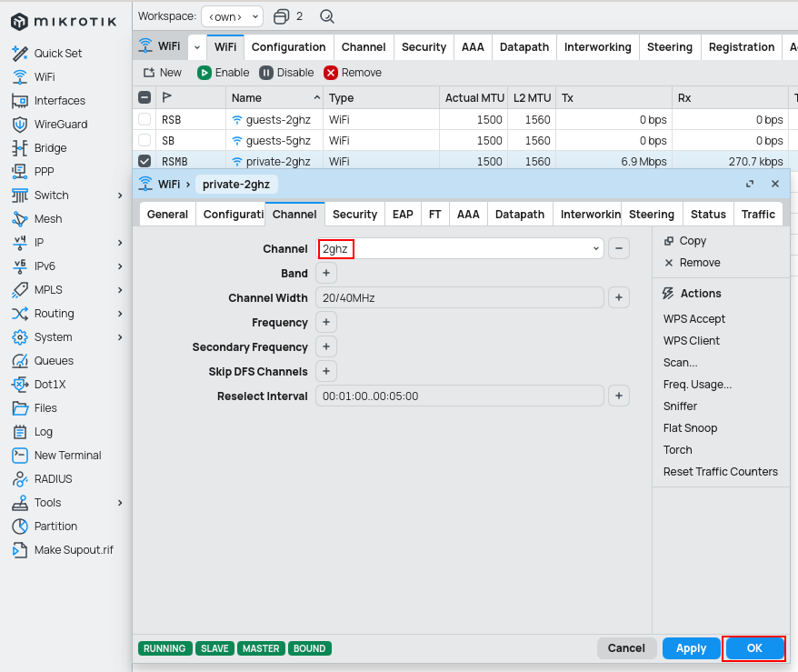Expand the Tools submenu
The width and height of the screenshot is (798, 672).
click(120, 503)
